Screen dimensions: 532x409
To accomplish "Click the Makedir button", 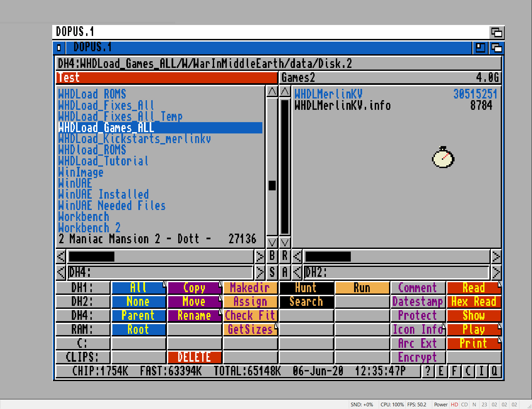I will click(250, 288).
